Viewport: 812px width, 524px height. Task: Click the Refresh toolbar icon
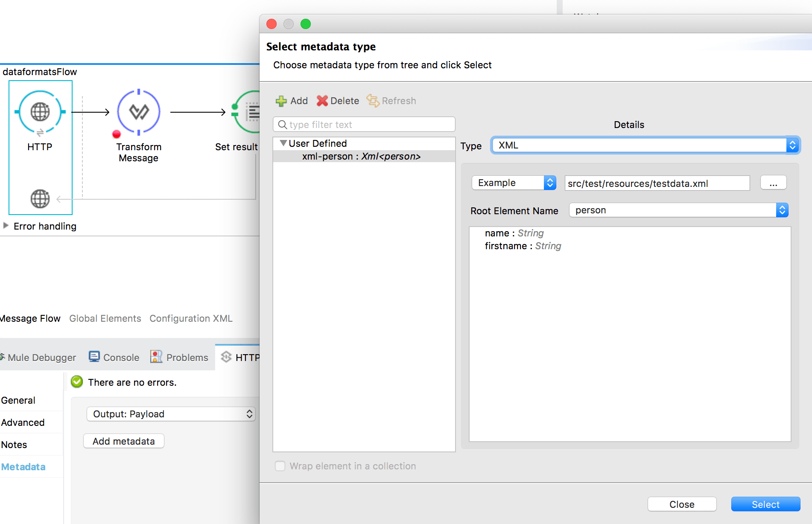373,101
